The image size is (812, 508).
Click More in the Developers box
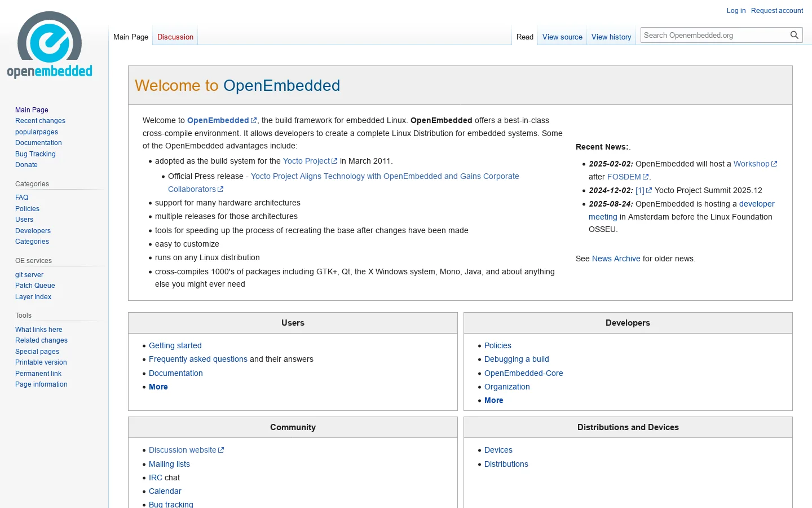494,400
